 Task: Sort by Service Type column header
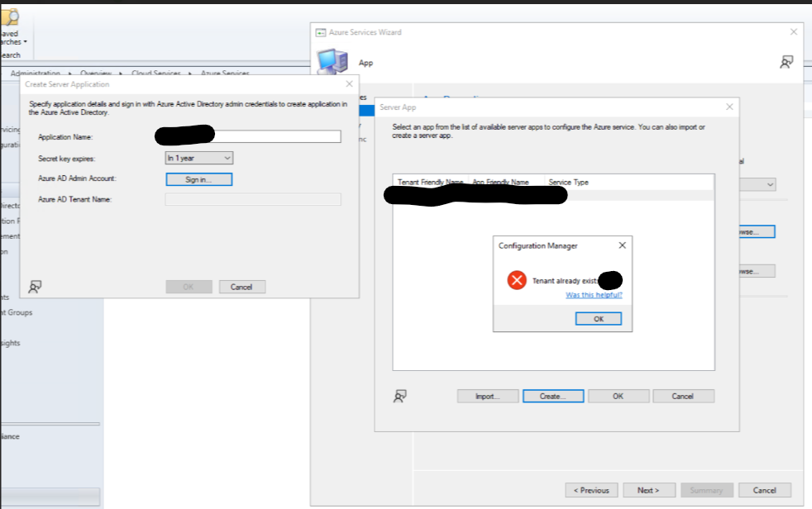click(x=568, y=182)
